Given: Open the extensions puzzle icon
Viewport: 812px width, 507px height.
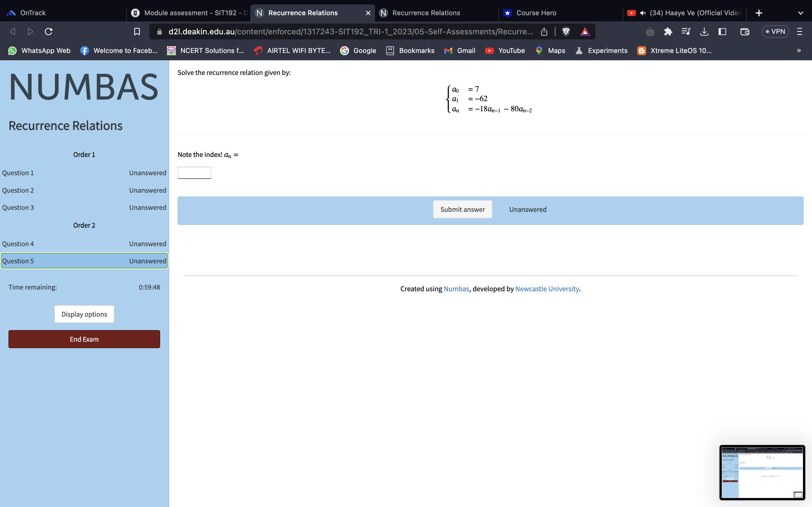Looking at the screenshot, I should coord(668,32).
